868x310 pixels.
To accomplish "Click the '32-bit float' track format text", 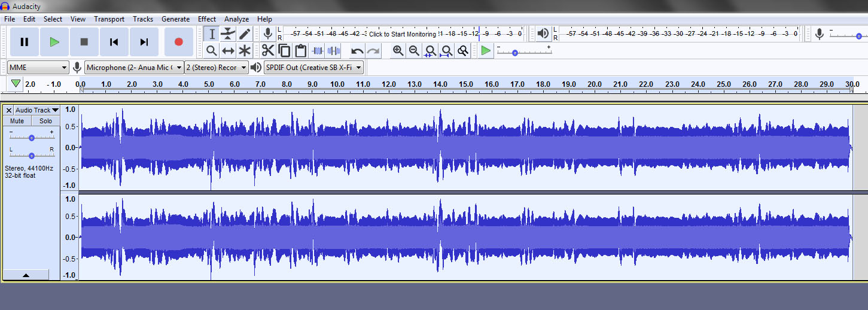I will coord(21,177).
